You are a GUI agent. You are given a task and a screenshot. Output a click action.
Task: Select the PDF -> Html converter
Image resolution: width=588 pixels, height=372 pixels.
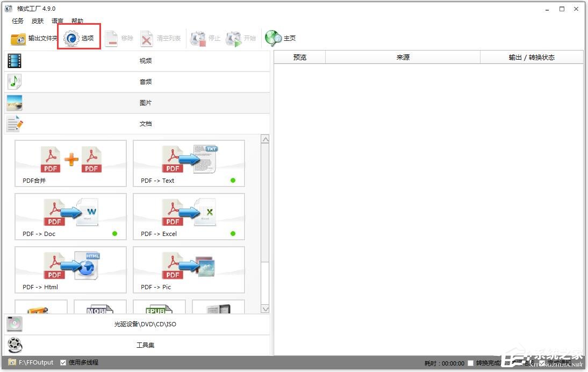(x=70, y=270)
